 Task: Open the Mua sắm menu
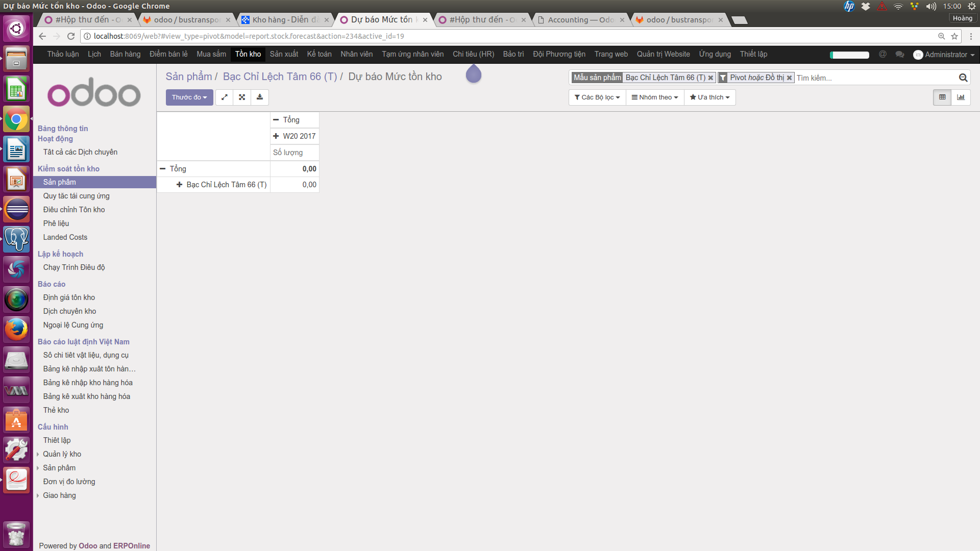pyautogui.click(x=211, y=54)
